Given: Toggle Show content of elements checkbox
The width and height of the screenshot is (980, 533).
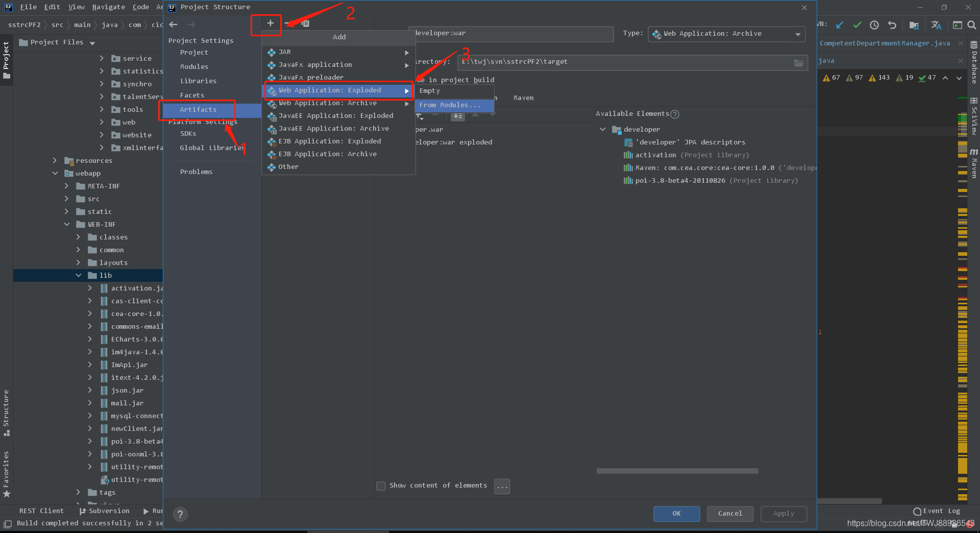Looking at the screenshot, I should (x=381, y=486).
